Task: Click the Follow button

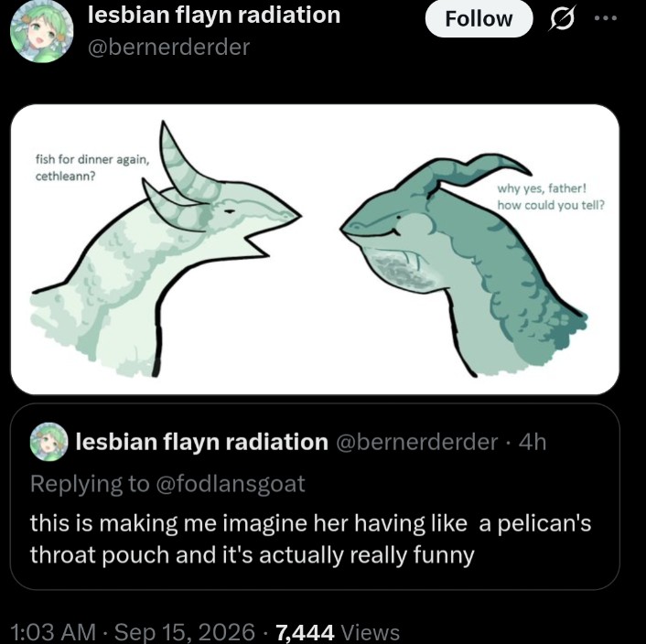Action: (x=479, y=19)
